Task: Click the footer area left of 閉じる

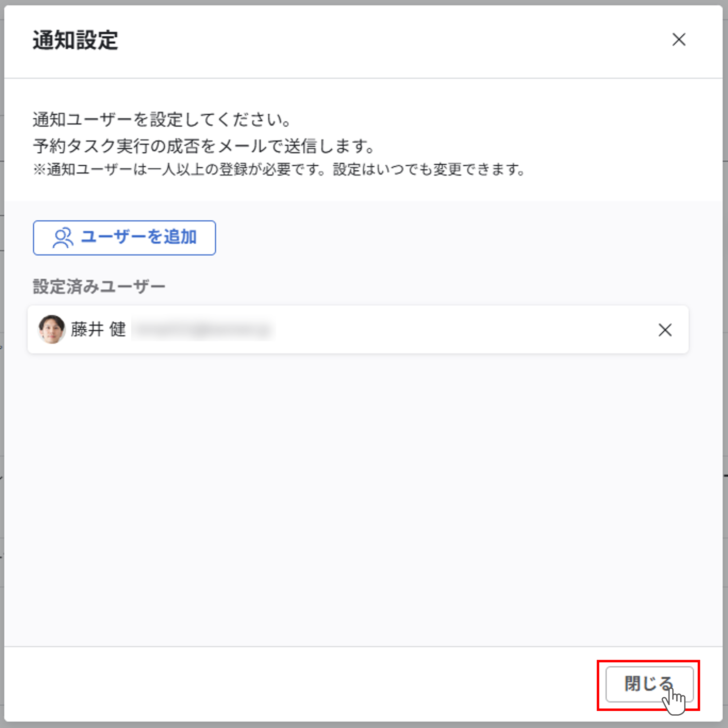Action: 301,684
